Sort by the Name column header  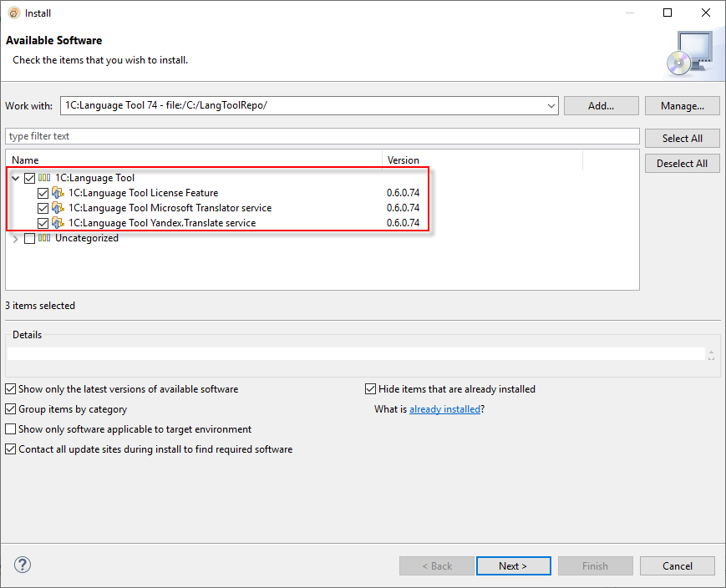click(x=194, y=160)
